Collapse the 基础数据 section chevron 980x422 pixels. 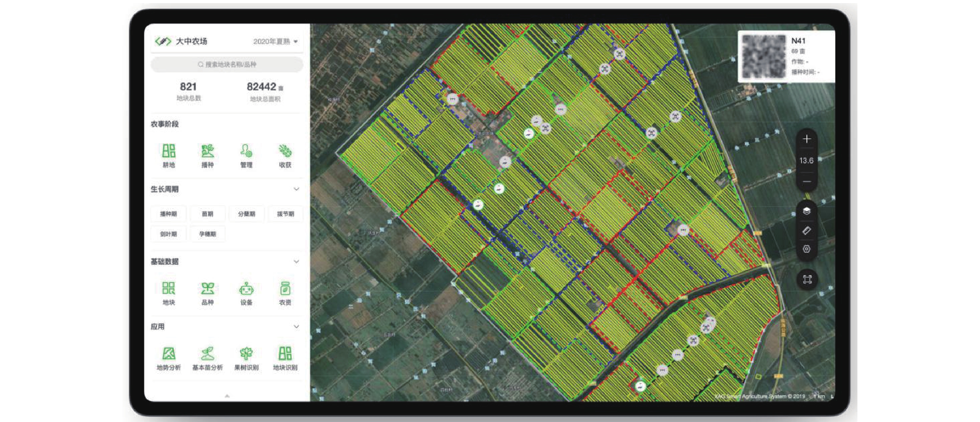296,261
